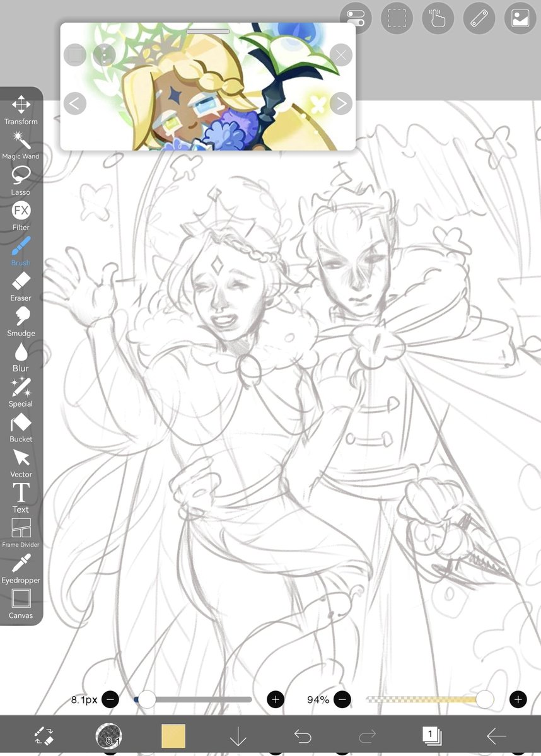Image resolution: width=541 pixels, height=756 pixels.
Task: Show previous reference image
Action: [75, 103]
